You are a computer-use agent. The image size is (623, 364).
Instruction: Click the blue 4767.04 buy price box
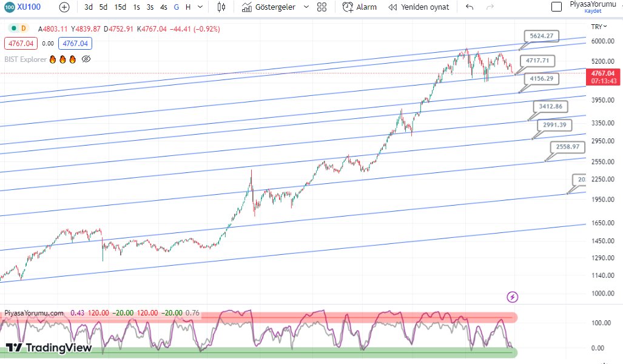[75, 43]
